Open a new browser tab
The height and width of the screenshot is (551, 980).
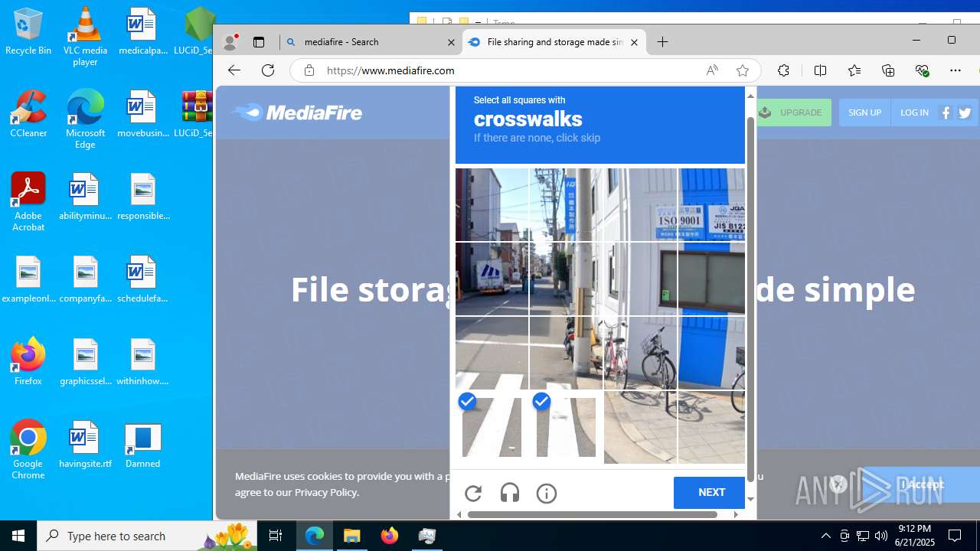[663, 42]
